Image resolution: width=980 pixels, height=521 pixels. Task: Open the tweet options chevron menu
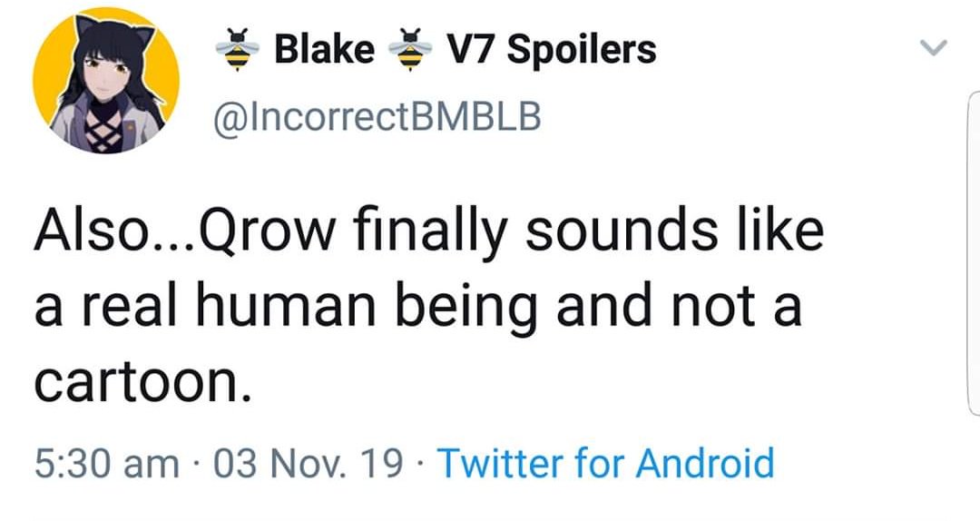(934, 47)
